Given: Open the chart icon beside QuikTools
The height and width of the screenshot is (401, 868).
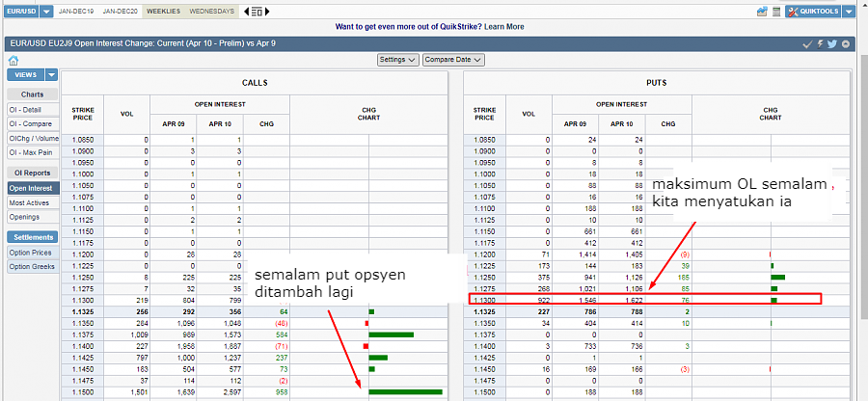Looking at the screenshot, I should point(762,11).
